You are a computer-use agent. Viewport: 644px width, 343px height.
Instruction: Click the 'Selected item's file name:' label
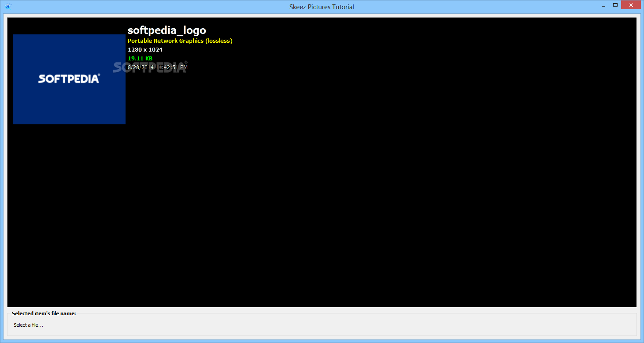click(44, 313)
